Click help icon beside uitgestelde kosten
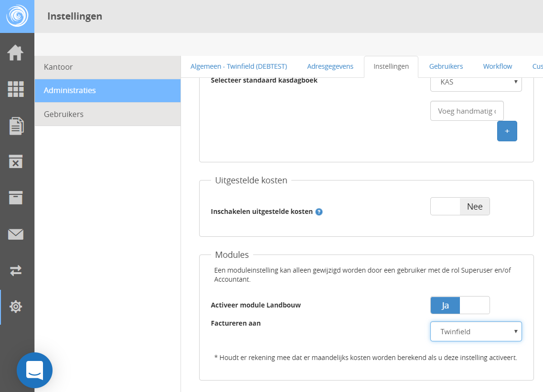The image size is (543, 392). [x=319, y=212]
